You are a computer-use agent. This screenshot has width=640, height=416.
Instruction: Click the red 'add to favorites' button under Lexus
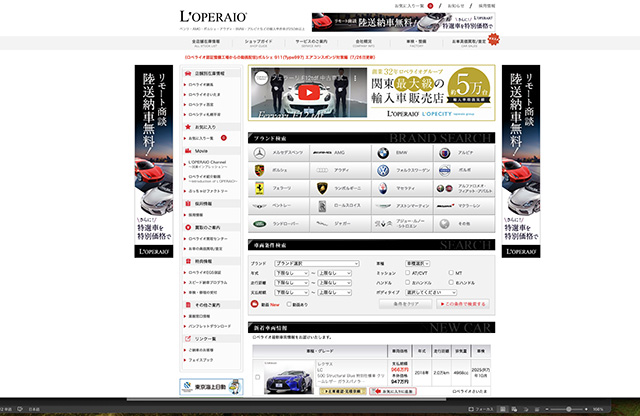(393, 391)
